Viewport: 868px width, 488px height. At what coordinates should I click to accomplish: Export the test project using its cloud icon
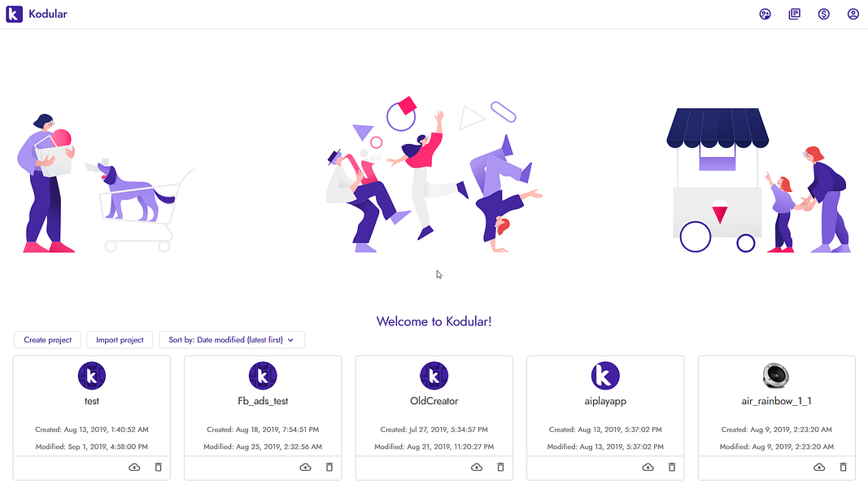click(x=133, y=467)
